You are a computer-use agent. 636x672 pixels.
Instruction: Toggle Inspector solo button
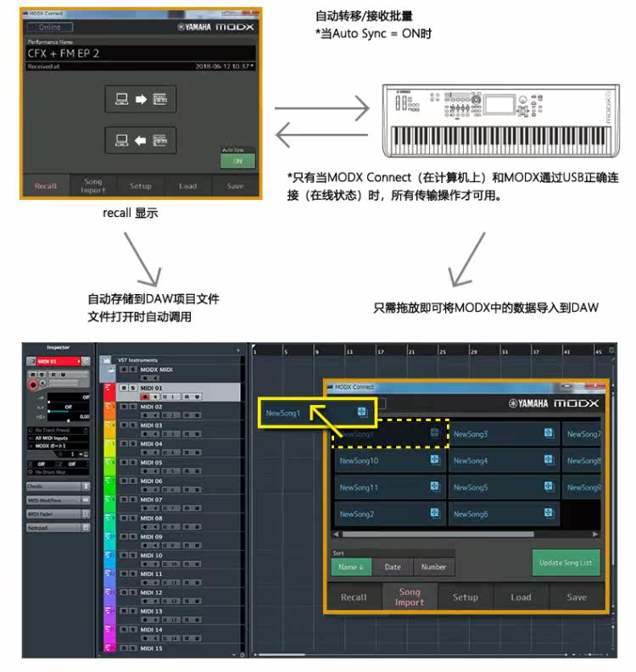42,375
